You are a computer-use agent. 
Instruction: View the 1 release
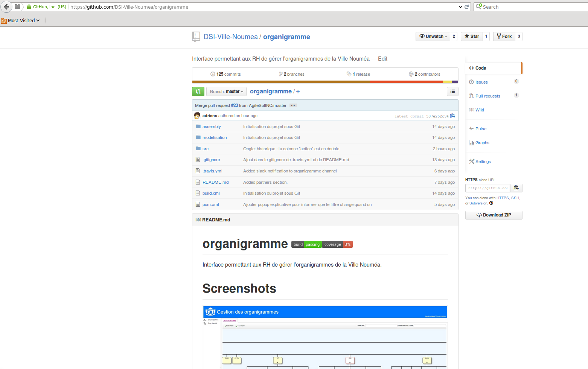tap(358, 74)
